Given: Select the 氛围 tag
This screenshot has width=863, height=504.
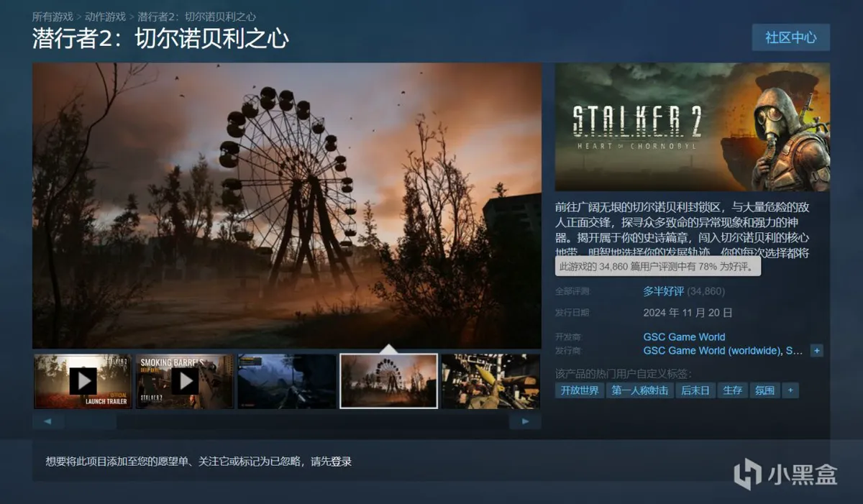Looking at the screenshot, I should click(764, 390).
